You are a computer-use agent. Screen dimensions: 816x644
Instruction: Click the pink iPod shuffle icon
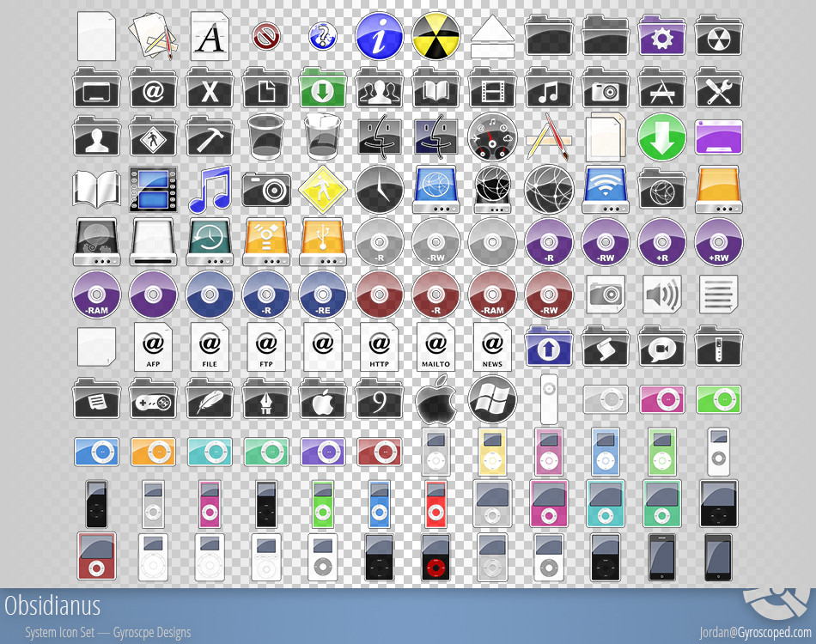pyautogui.click(x=662, y=399)
